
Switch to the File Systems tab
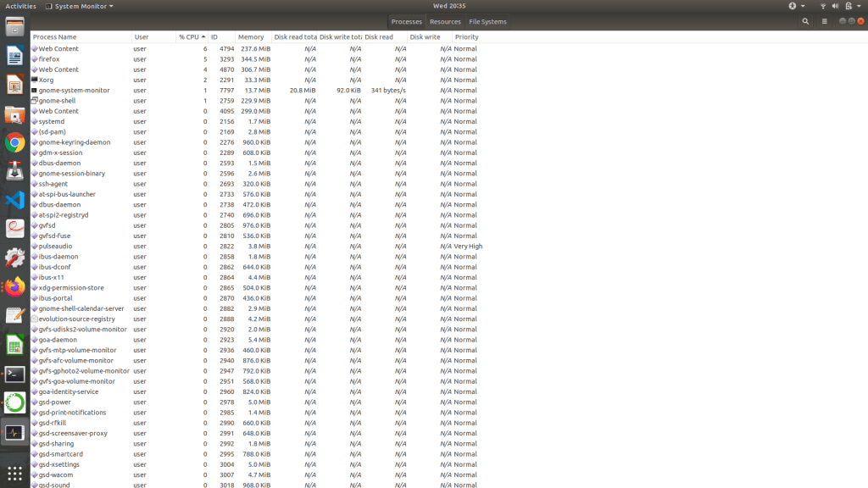tap(487, 21)
